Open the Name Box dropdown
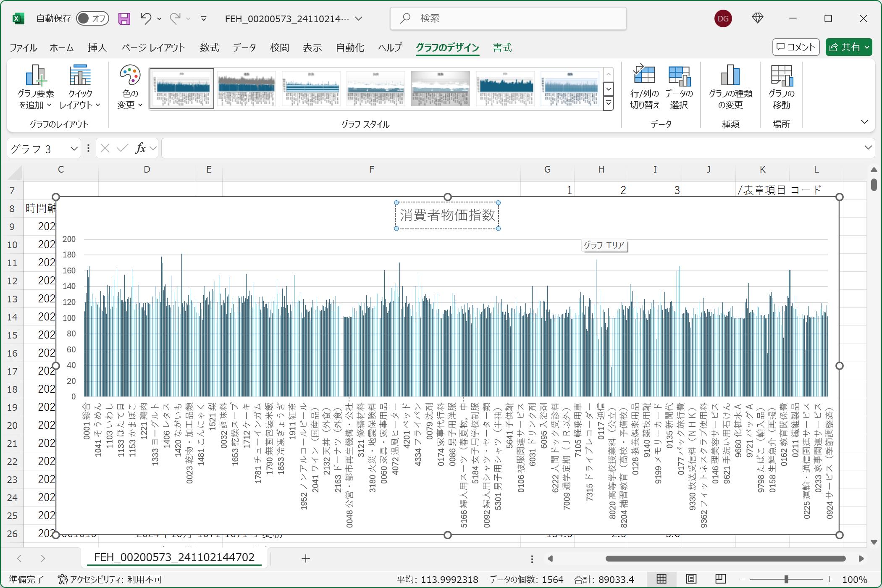 [x=74, y=148]
